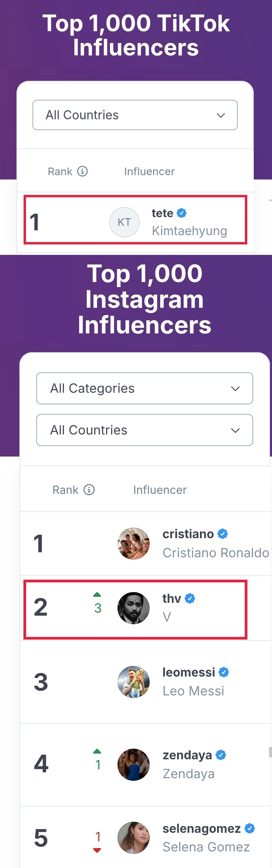Click verified badge next to selenagomez
The height and width of the screenshot is (868, 272).
pos(250,828)
